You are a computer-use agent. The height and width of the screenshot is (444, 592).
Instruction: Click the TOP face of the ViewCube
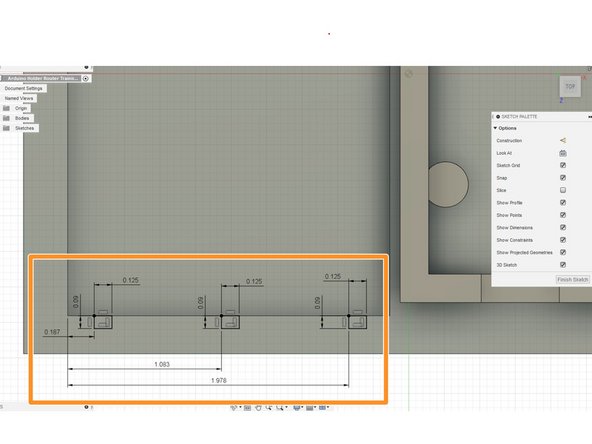coord(570,86)
